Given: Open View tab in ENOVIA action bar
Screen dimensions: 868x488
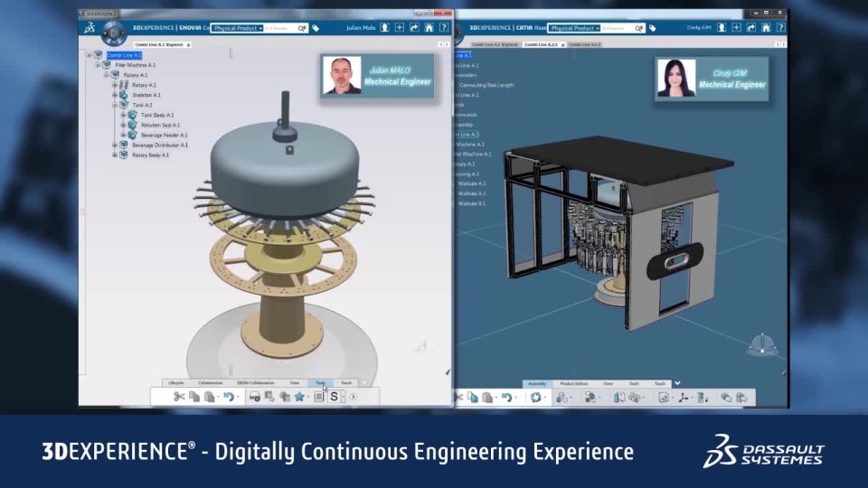Looking at the screenshot, I should [295, 383].
